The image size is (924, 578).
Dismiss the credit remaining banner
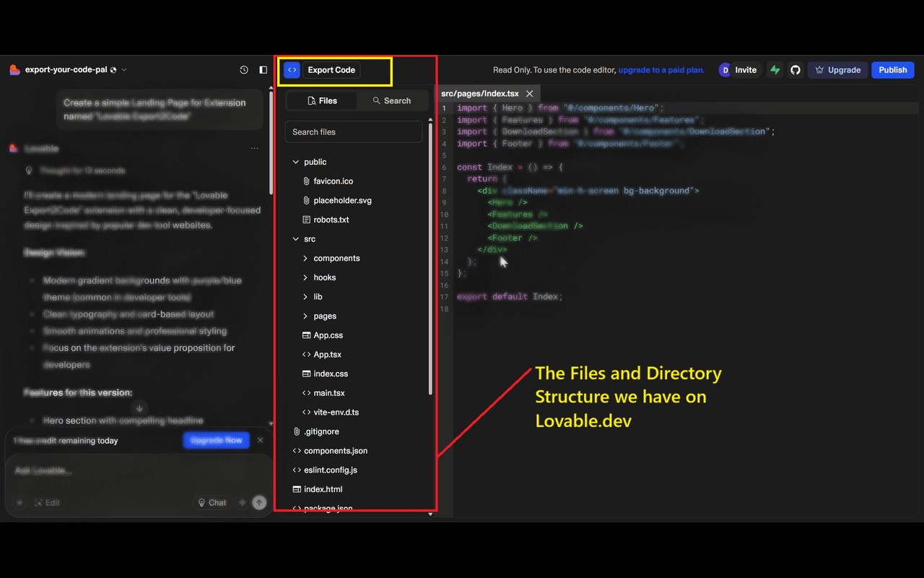[x=261, y=440]
